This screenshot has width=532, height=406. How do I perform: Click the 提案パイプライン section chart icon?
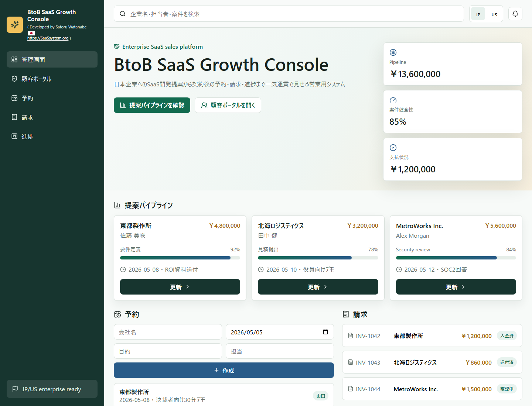pyautogui.click(x=117, y=205)
